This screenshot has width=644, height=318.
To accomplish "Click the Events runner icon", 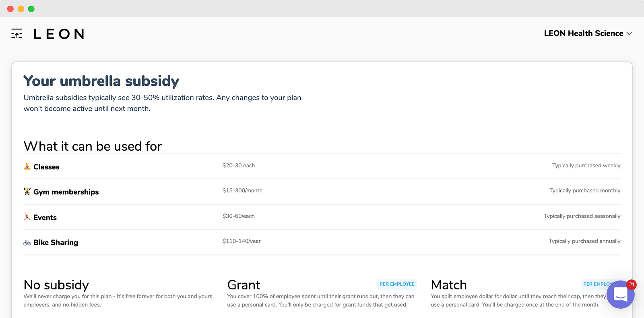I will point(27,217).
